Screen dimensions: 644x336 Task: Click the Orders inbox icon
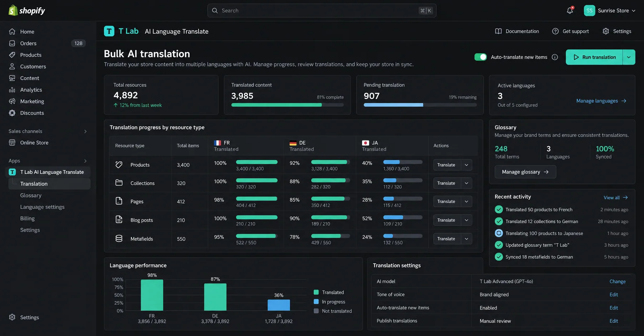coord(12,43)
